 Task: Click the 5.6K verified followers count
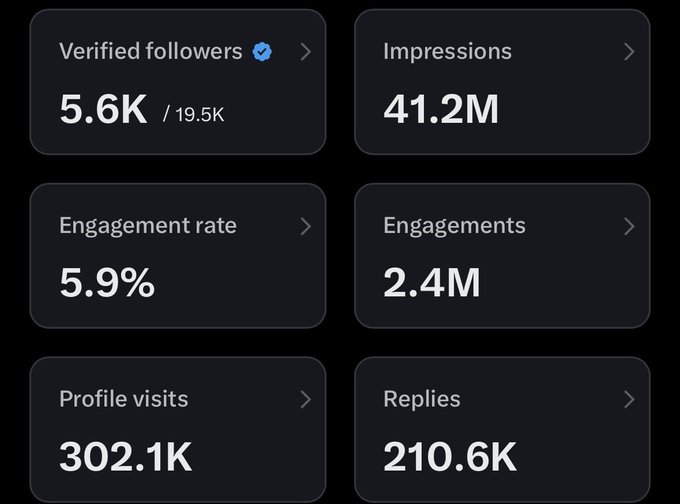pyautogui.click(x=103, y=110)
